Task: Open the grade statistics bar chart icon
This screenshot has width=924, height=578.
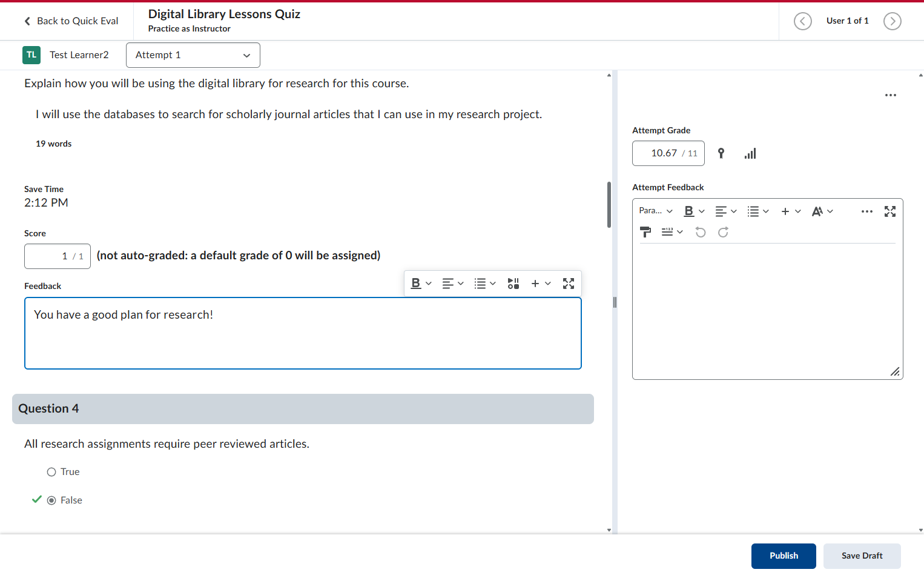Action: pos(750,153)
